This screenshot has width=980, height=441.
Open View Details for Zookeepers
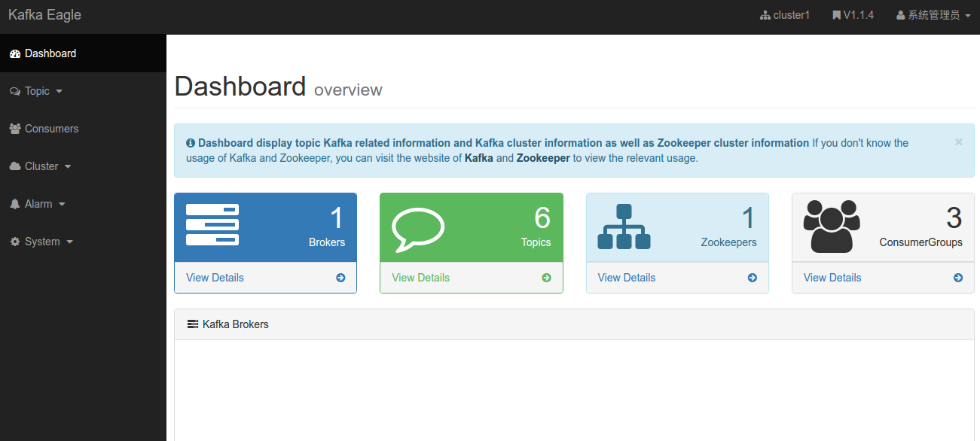(627, 278)
